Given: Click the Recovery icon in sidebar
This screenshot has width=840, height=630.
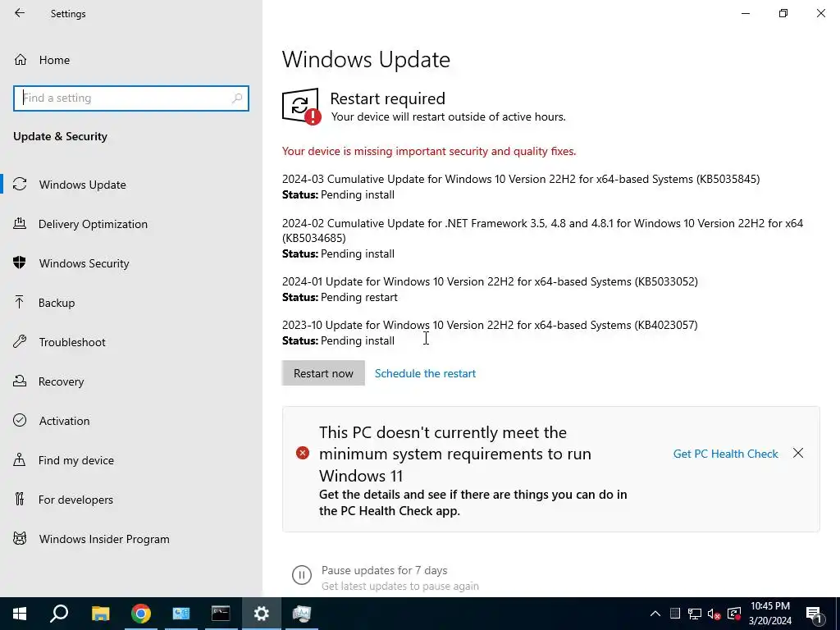Looking at the screenshot, I should 20,381.
